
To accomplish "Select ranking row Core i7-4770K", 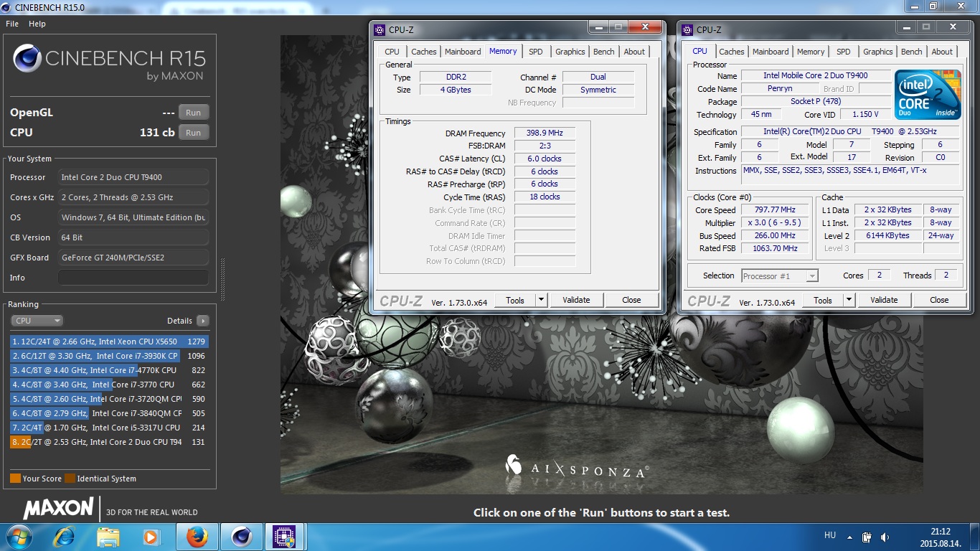I will coord(109,370).
